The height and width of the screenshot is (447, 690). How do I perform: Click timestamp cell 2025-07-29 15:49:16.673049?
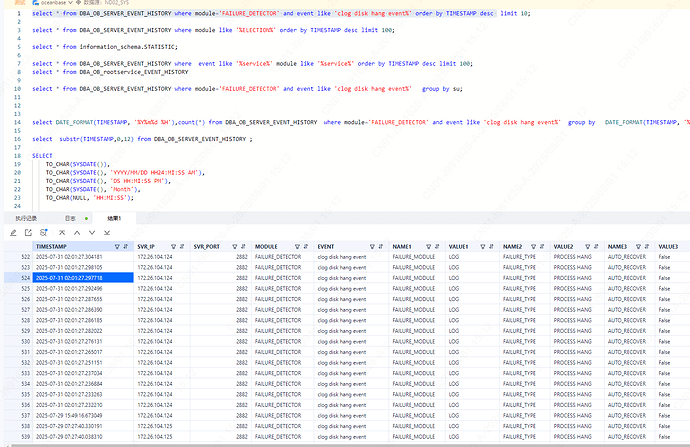(83, 416)
